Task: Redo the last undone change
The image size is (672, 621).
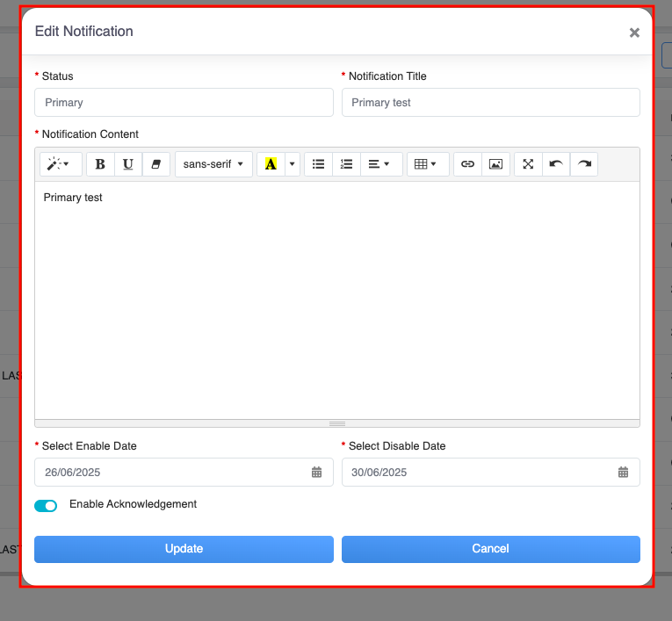Action: 584,164
